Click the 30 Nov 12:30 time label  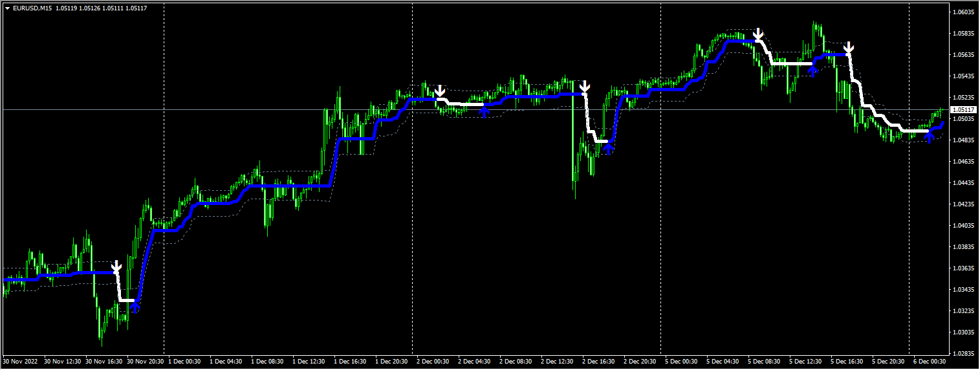[62, 362]
